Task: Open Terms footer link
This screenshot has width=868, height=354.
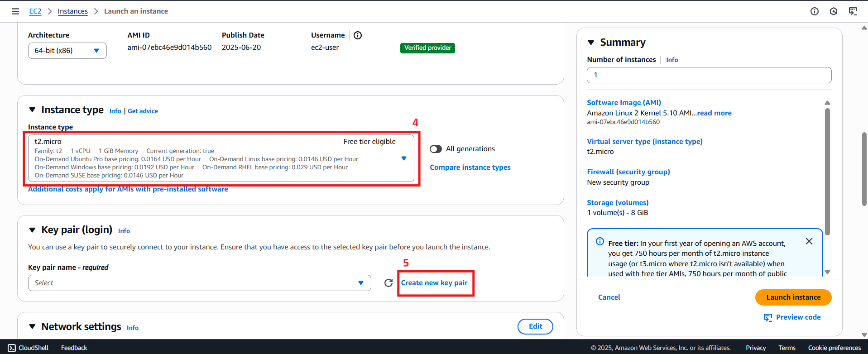Action: [787, 348]
